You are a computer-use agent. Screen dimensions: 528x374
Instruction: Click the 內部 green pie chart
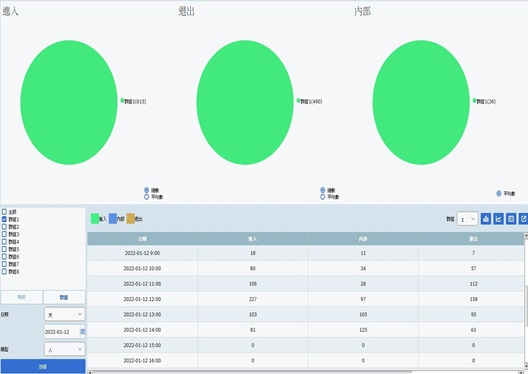coord(421,102)
